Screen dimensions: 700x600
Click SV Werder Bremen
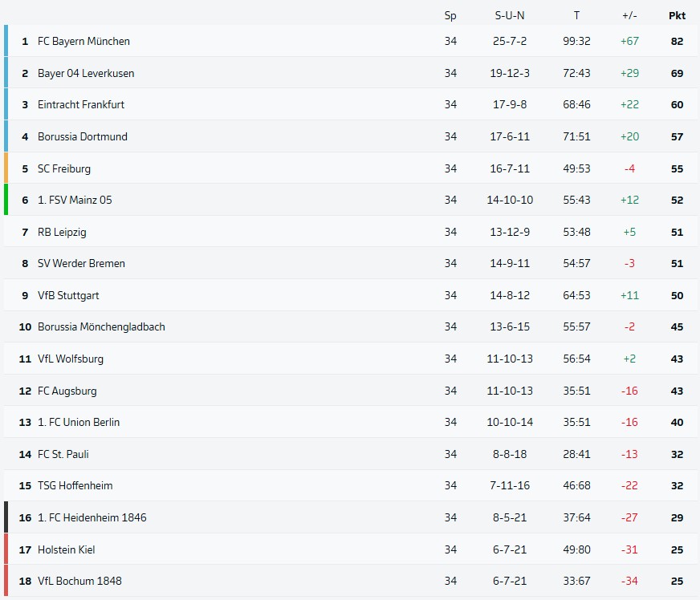81,263
